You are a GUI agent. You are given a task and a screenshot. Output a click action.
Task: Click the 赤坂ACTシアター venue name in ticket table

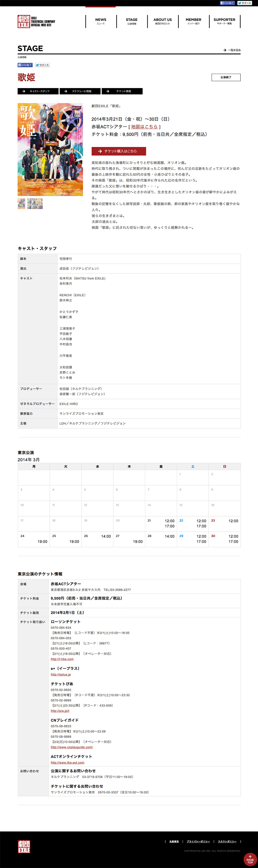click(66, 584)
